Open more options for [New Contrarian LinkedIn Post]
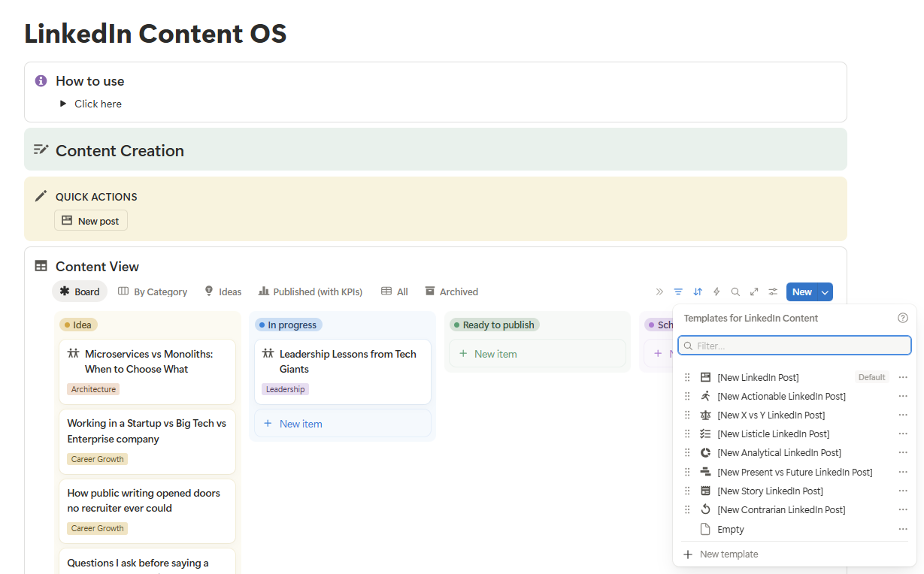Viewport: 924px width, 574px height. pos(903,509)
